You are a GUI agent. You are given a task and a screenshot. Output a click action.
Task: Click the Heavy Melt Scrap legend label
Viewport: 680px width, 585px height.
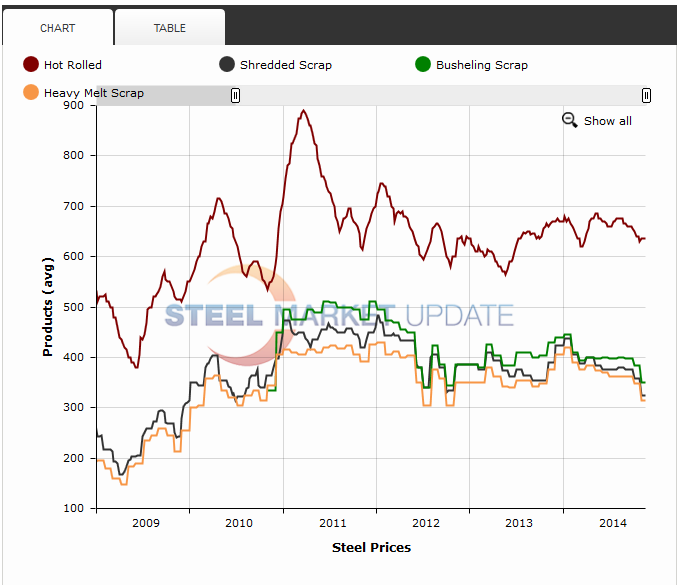94,93
